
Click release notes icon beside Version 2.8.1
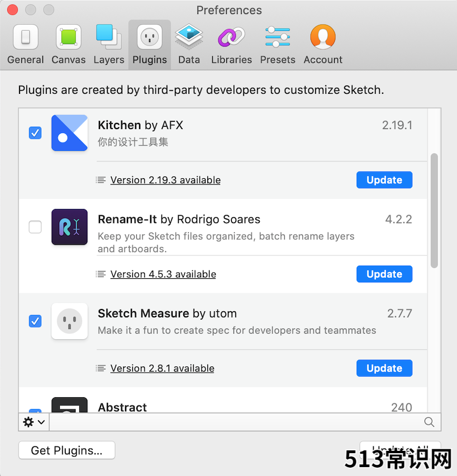coord(101,368)
